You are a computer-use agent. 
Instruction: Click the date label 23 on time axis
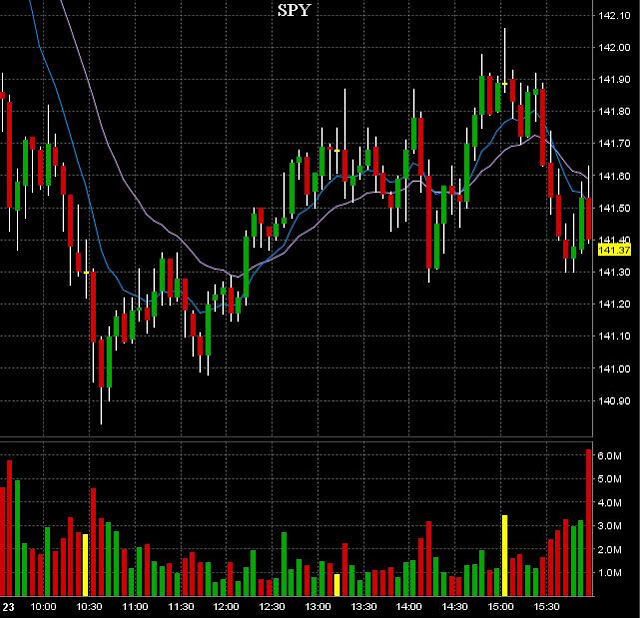(8, 607)
